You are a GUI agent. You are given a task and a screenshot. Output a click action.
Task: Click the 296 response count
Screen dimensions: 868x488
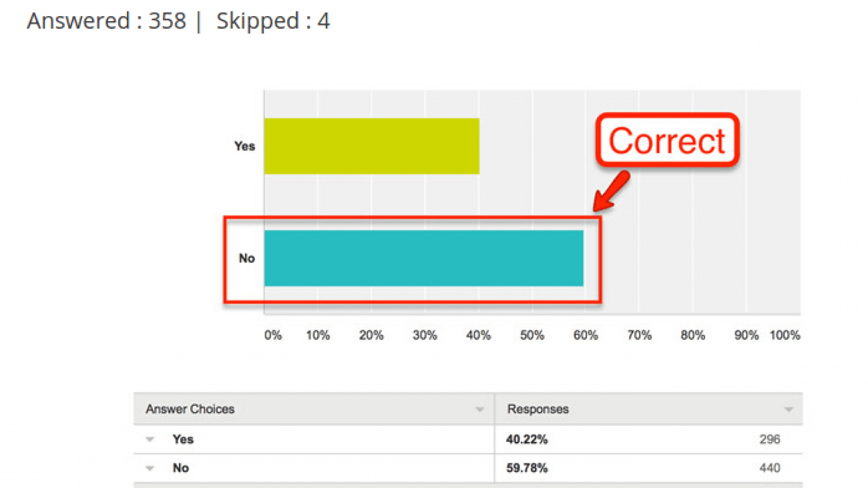(769, 439)
